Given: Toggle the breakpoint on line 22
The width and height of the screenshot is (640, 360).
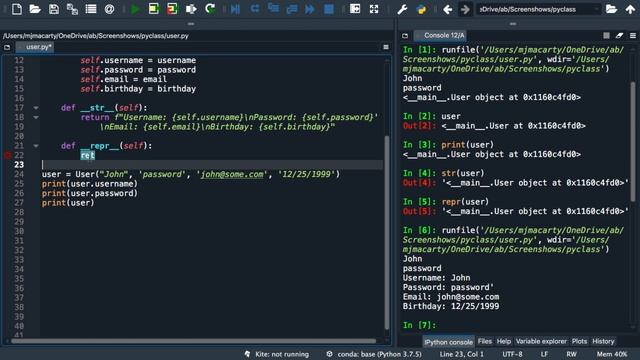Looking at the screenshot, I should pos(7,155).
